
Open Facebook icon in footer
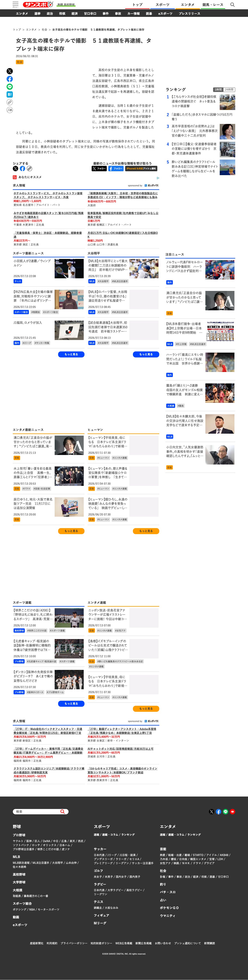218,811
